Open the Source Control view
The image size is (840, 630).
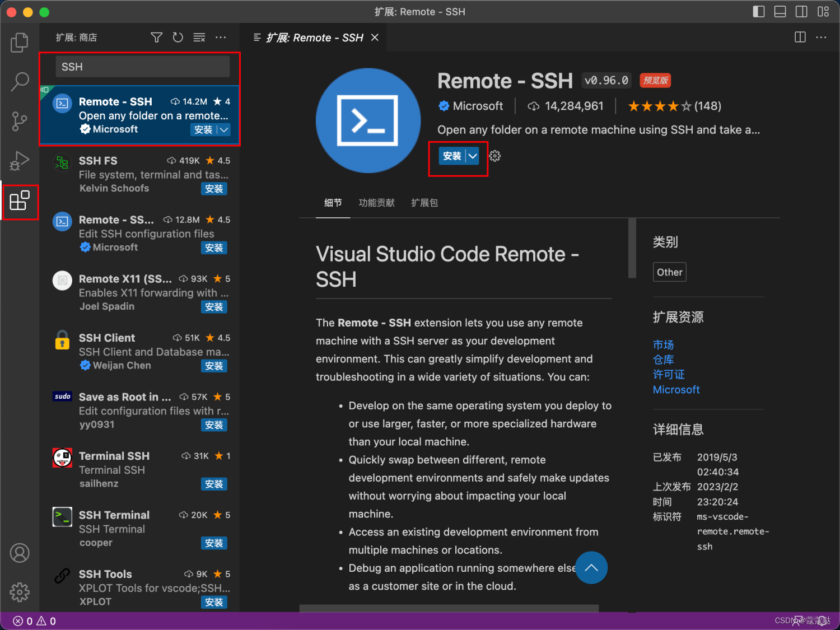pos(20,121)
